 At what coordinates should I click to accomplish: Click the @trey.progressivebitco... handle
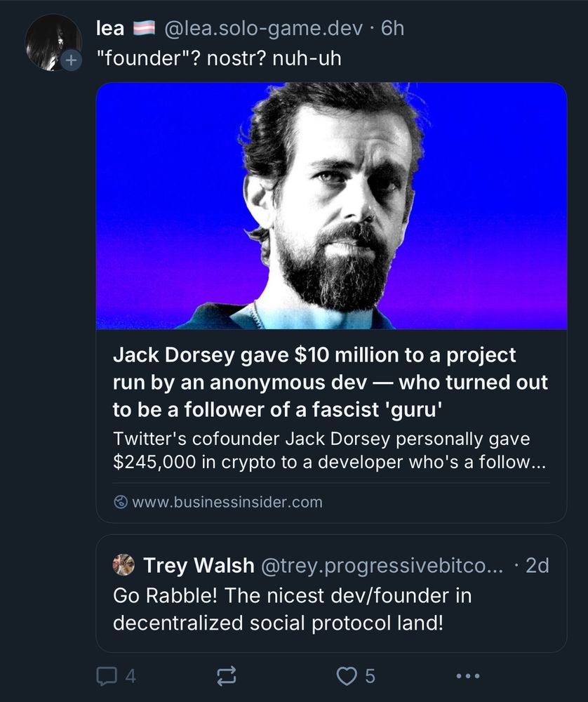click(x=382, y=566)
